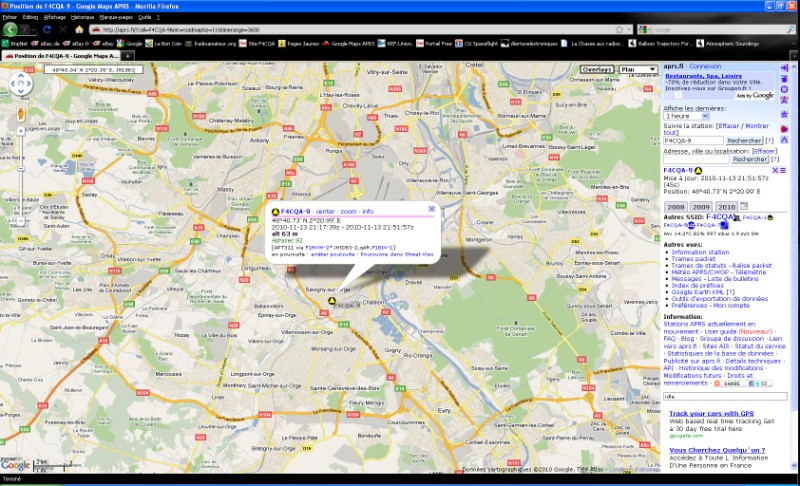800x486 pixels.
Task: Open the 'Le Bon Coin' bookmark
Action: pos(164,44)
